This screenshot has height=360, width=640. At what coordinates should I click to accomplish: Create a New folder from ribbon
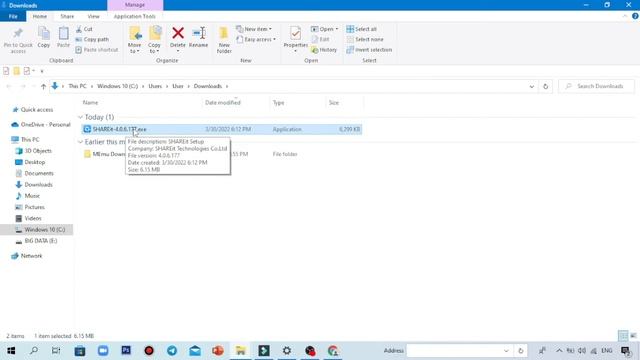pos(224,40)
